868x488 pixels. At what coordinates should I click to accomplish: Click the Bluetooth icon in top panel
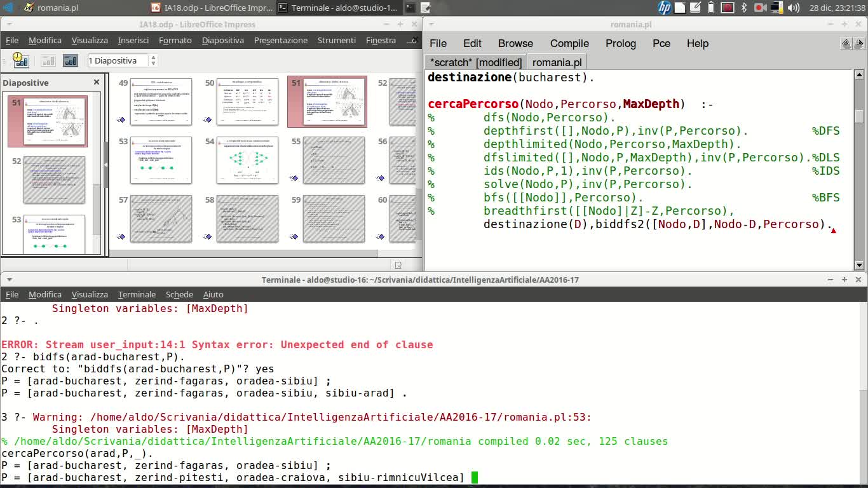(x=743, y=8)
